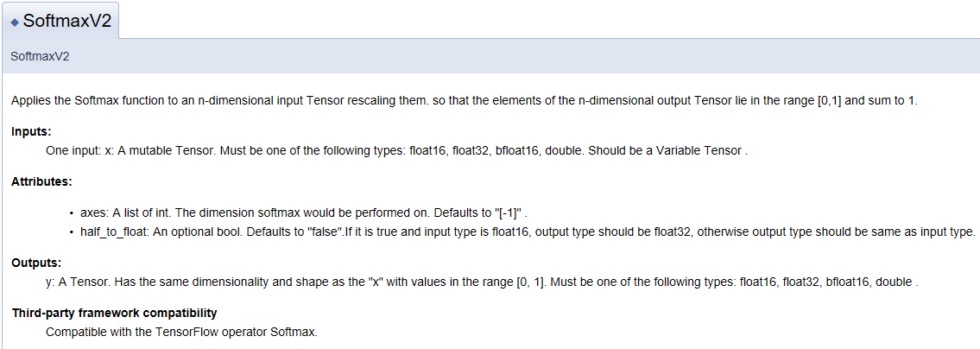Screen dimensions: 980x349
Task: Click the Attributes heading
Action: [41, 182]
